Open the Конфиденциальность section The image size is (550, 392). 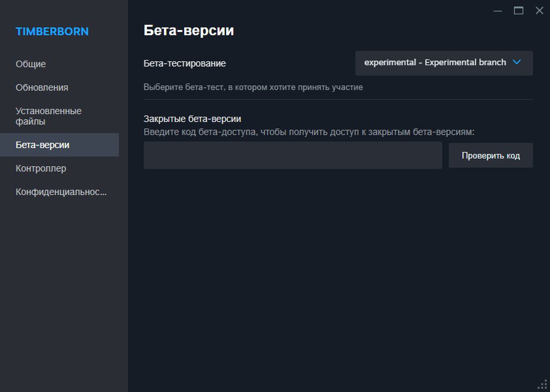61,192
